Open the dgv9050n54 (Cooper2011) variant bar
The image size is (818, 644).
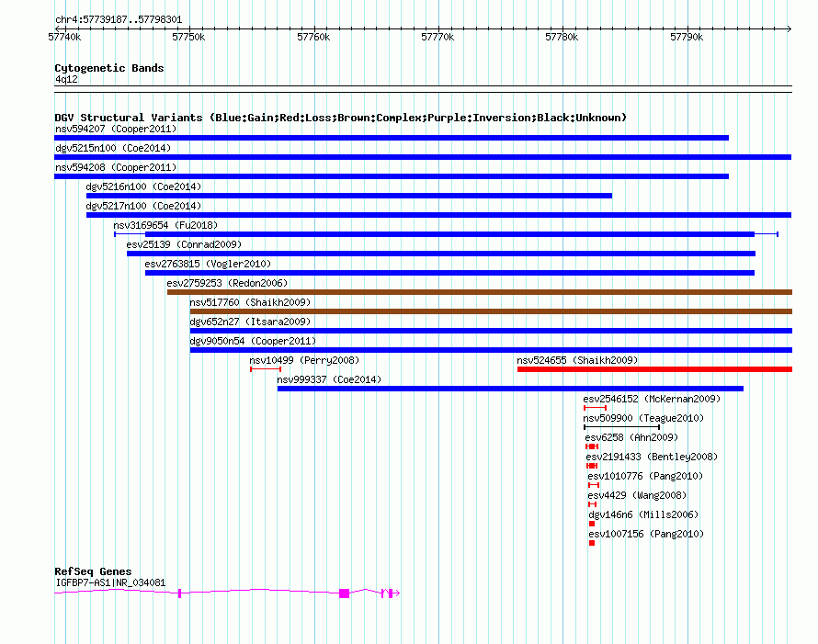pos(491,350)
